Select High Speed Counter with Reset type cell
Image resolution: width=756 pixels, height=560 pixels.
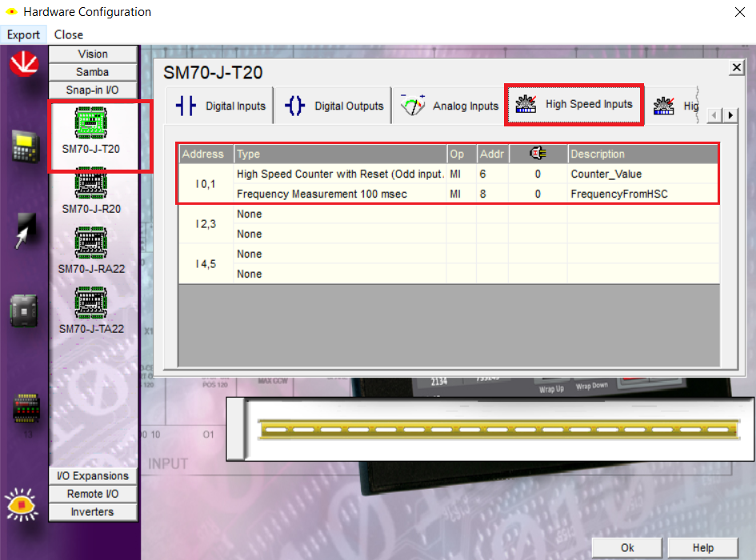340,174
